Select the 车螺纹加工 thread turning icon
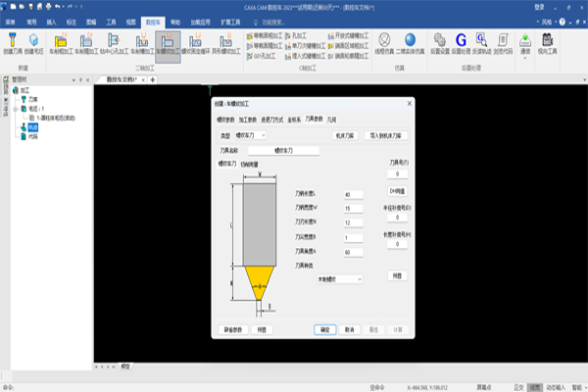This screenshot has height=392, width=588. click(168, 44)
